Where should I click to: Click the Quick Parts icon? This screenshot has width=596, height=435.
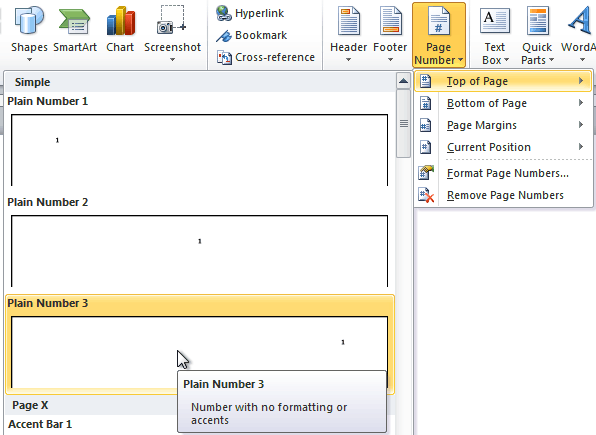[x=537, y=21]
